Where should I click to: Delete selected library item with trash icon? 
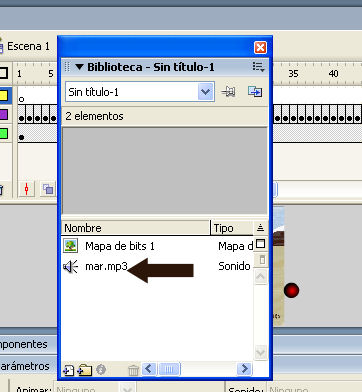pyautogui.click(x=133, y=370)
